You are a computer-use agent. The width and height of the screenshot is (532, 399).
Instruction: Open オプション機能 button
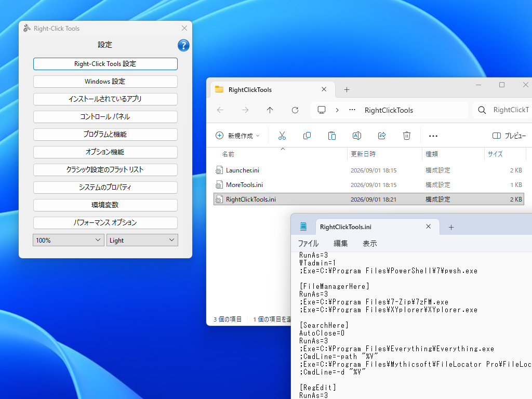click(105, 152)
